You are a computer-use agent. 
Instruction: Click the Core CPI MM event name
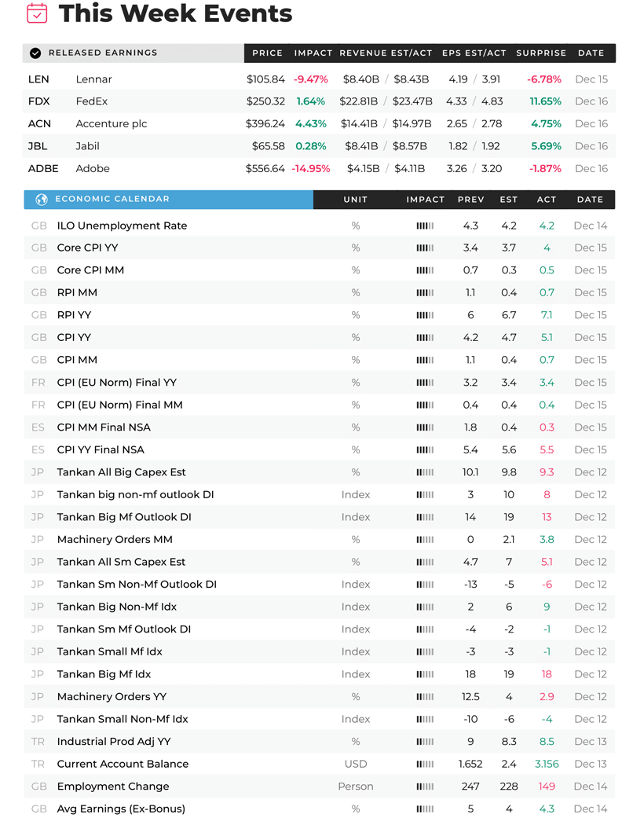point(90,270)
